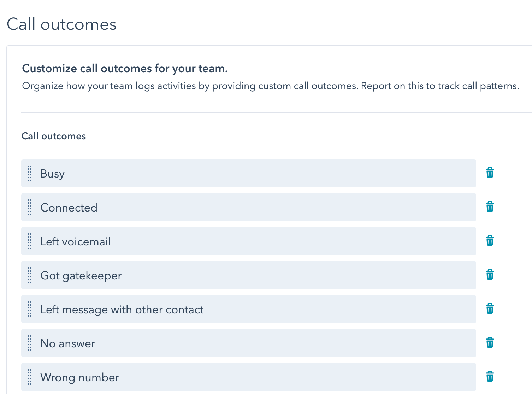Trash the Wrong number outcome

(x=490, y=377)
